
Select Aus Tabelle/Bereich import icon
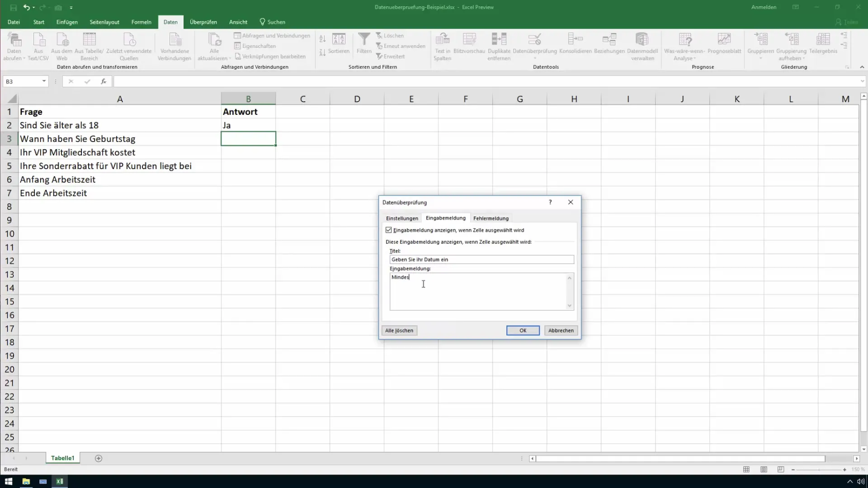[x=89, y=46]
